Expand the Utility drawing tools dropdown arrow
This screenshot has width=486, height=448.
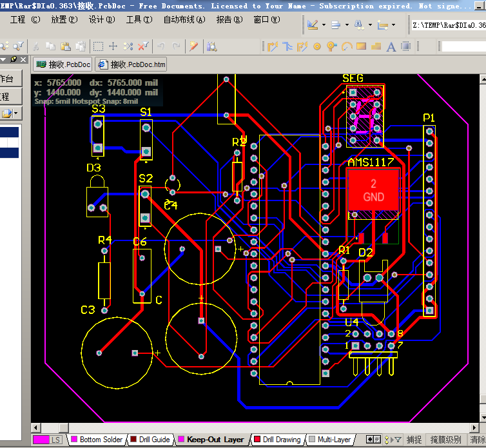coord(324,24)
